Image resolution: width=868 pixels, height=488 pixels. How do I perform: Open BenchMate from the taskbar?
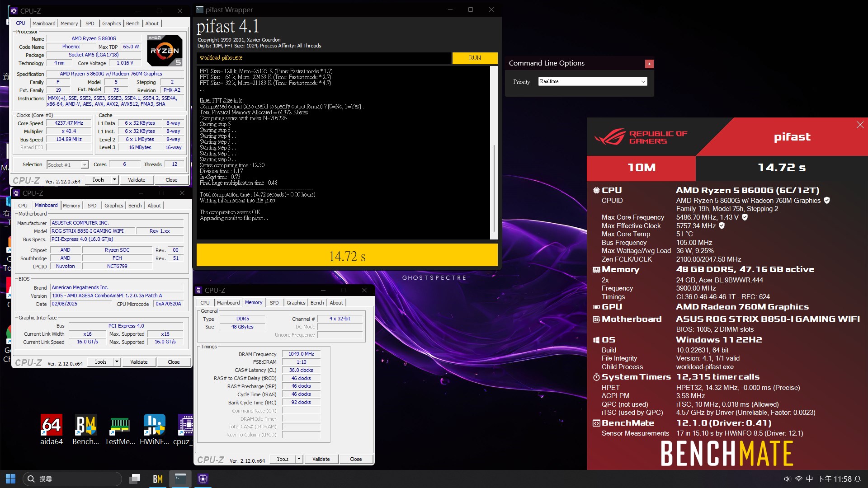point(158,479)
